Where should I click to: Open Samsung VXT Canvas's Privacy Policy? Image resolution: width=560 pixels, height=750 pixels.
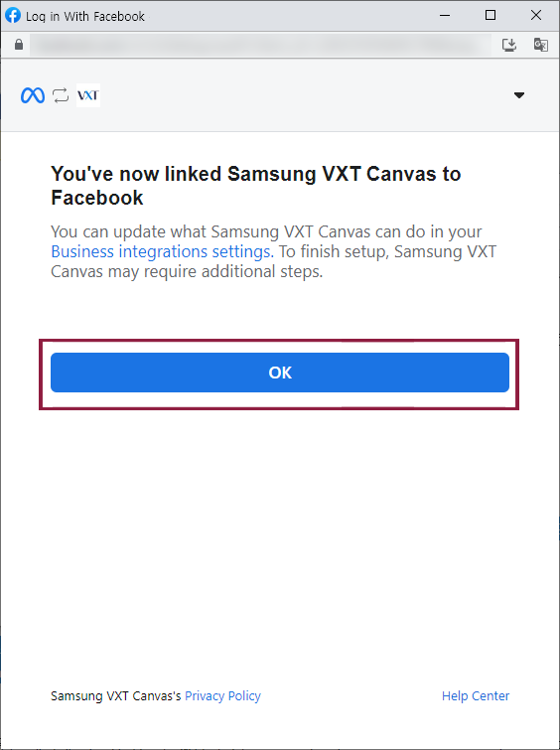pyautogui.click(x=222, y=696)
